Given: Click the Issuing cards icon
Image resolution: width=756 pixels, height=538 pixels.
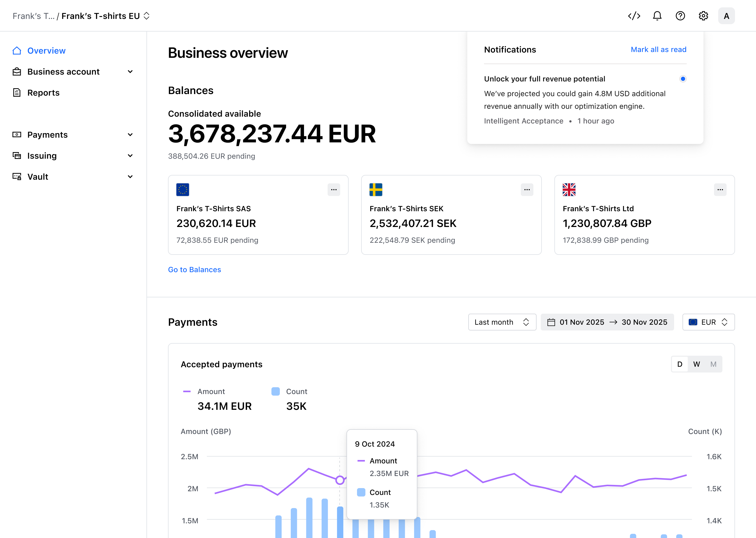Looking at the screenshot, I should click(x=17, y=156).
